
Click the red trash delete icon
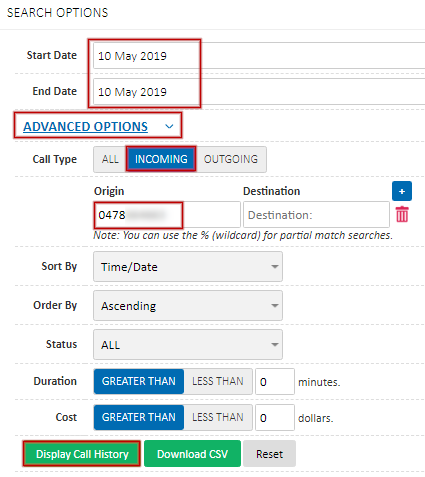click(x=402, y=214)
